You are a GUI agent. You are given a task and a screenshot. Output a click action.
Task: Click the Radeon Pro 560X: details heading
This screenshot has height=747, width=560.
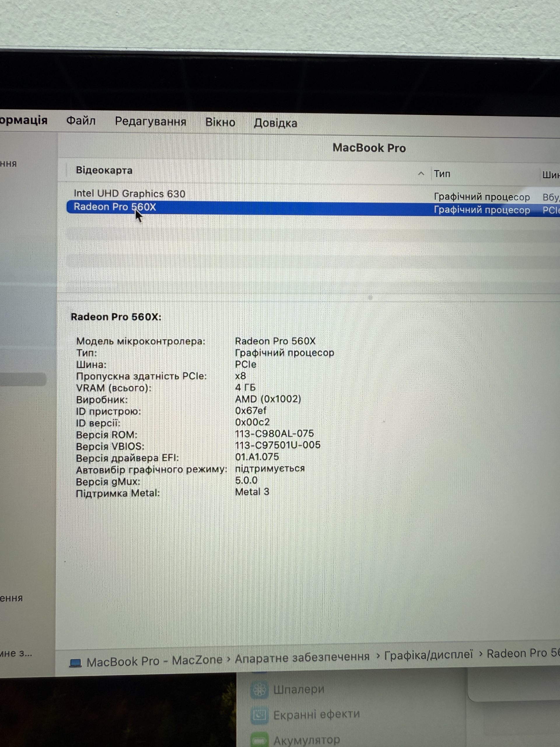[116, 317]
